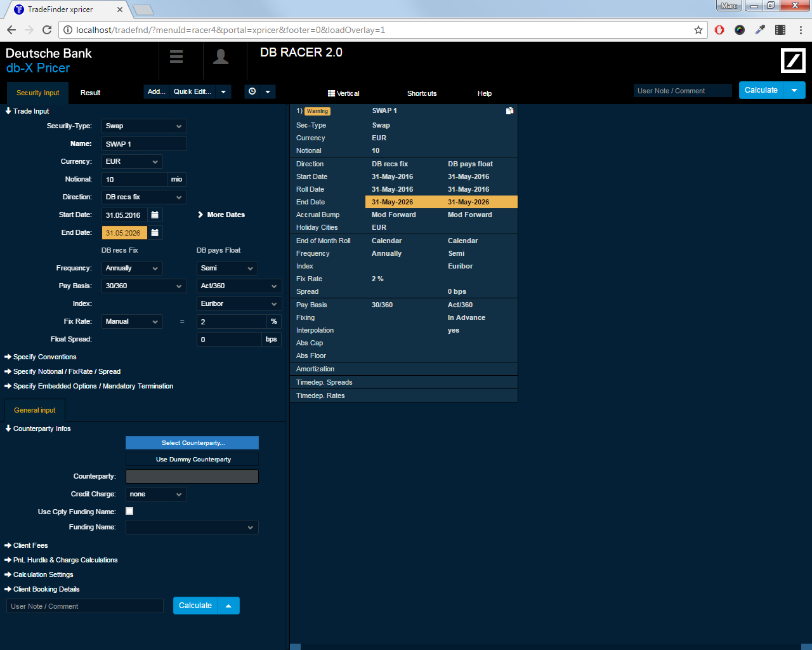Image resolution: width=812 pixels, height=650 pixels.
Task: Open the Currency EUR dropdown
Action: [132, 162]
